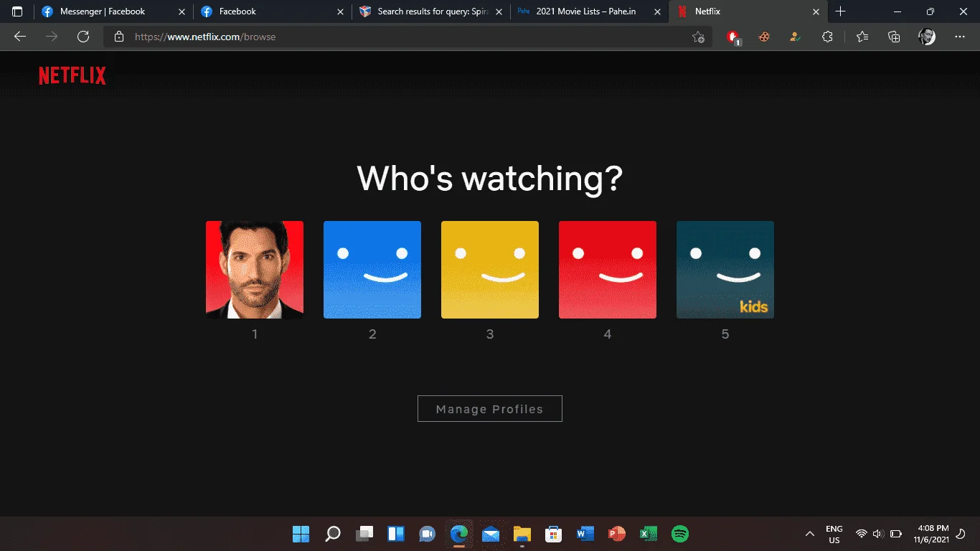Open a new browser tab

point(841,11)
